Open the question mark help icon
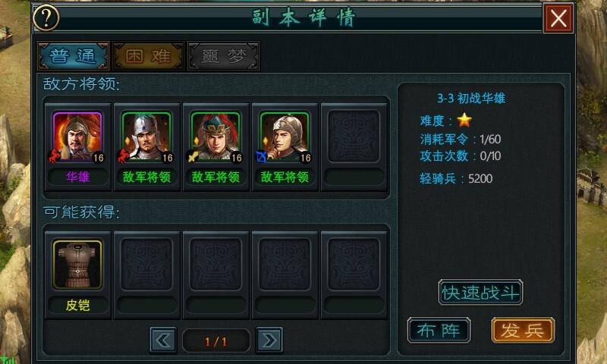Image resolution: width=607 pixels, height=364 pixels. point(46,17)
